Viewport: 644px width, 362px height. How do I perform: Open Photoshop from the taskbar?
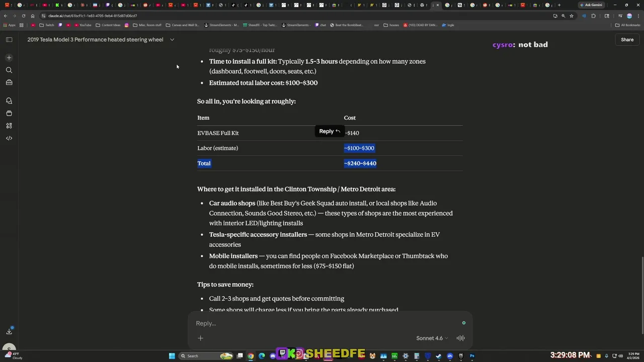(x=472, y=356)
